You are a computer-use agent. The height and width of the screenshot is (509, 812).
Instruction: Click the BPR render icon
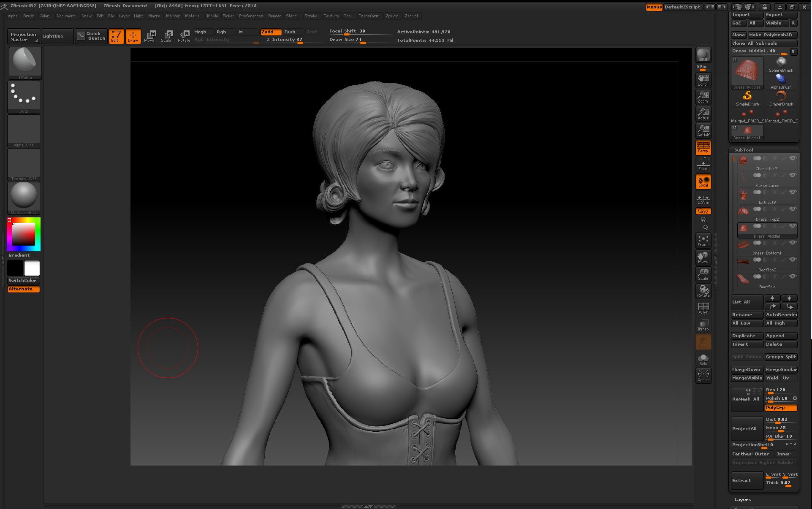[703, 55]
